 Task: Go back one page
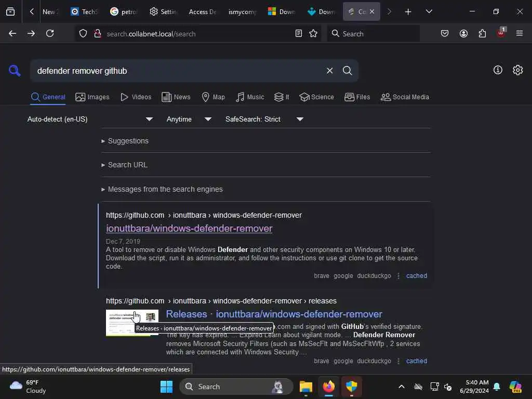pyautogui.click(x=12, y=34)
